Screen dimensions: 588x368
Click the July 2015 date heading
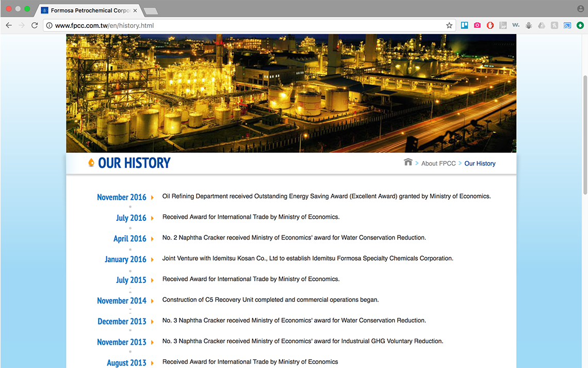click(131, 280)
